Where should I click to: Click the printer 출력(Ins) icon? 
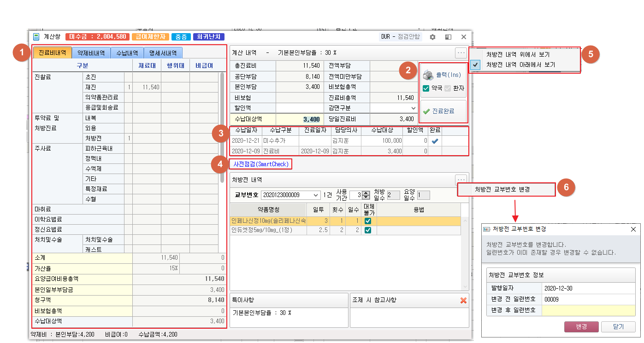(428, 76)
